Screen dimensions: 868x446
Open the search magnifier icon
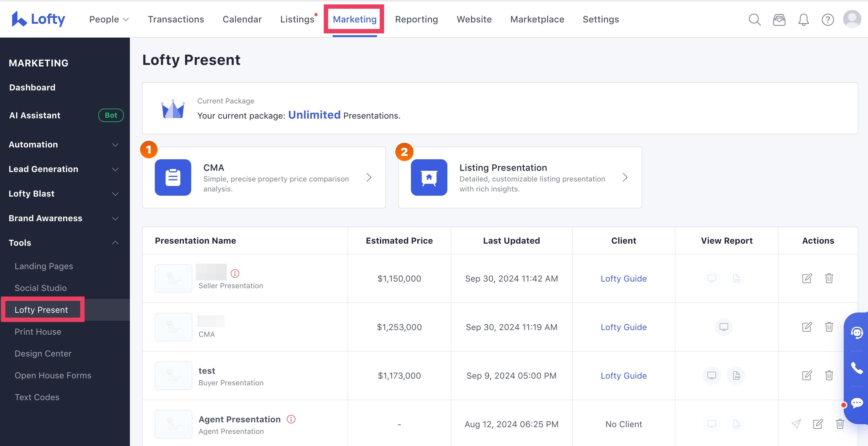pos(754,19)
